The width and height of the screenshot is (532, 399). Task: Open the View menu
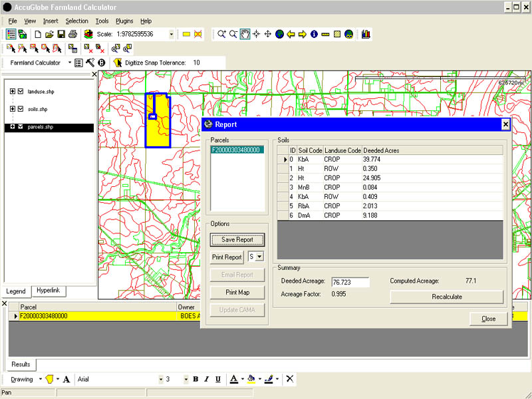pos(30,21)
